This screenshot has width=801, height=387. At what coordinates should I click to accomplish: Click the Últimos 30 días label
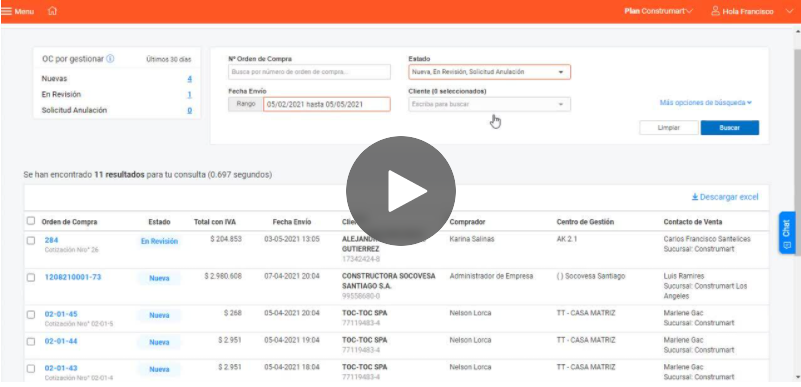point(169,59)
